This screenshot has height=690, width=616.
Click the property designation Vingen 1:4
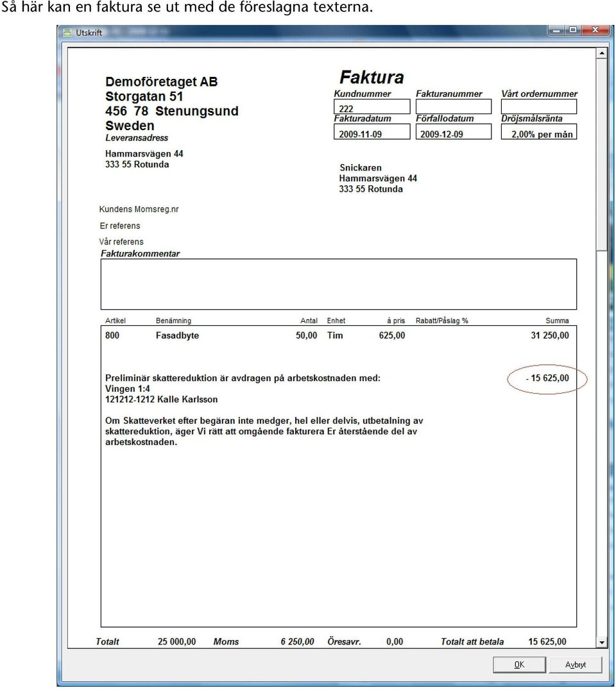(128, 389)
